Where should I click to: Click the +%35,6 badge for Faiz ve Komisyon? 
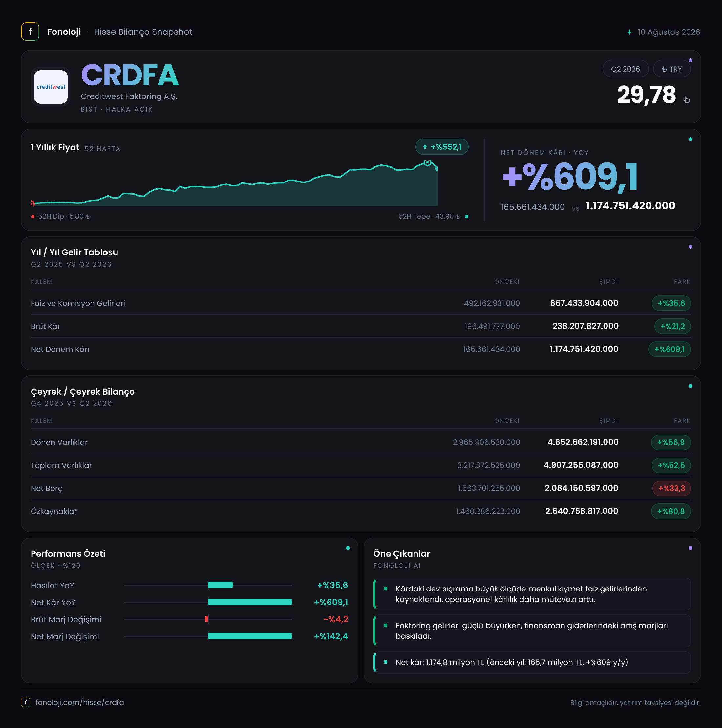pos(671,303)
